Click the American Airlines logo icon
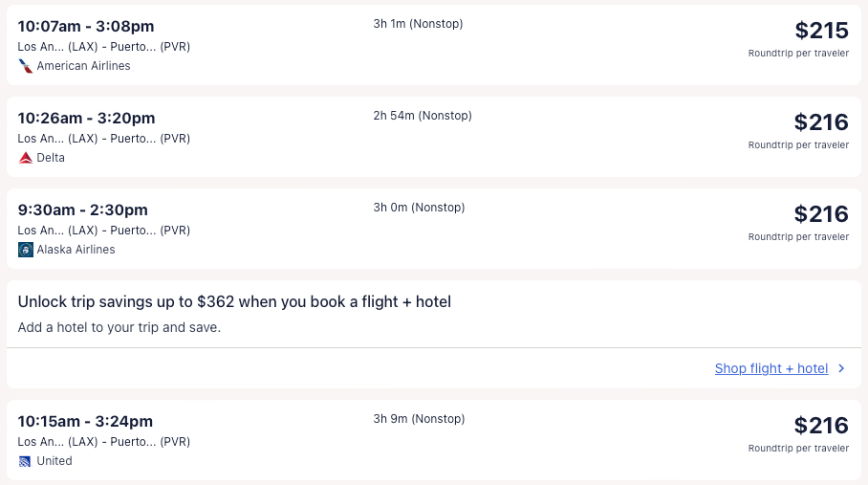Viewport: 868px width, 485px height. (26, 66)
